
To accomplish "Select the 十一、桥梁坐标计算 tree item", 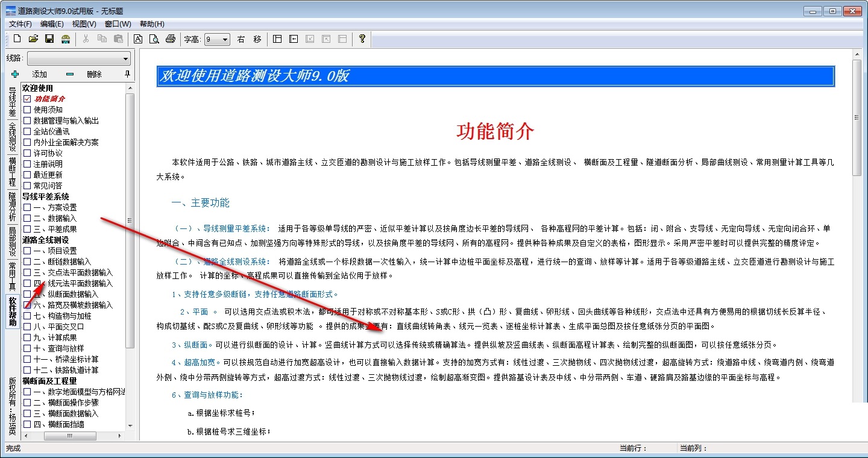I will coord(66,359).
